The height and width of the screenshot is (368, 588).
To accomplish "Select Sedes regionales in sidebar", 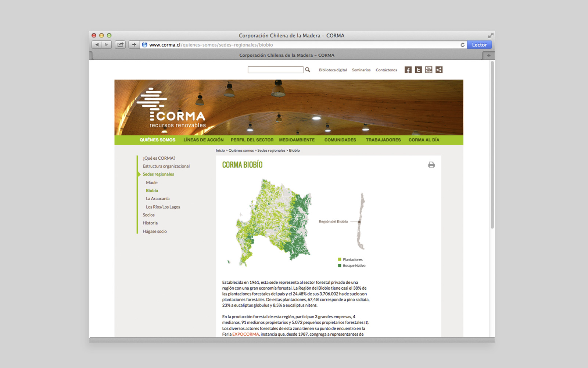I will pos(158,174).
